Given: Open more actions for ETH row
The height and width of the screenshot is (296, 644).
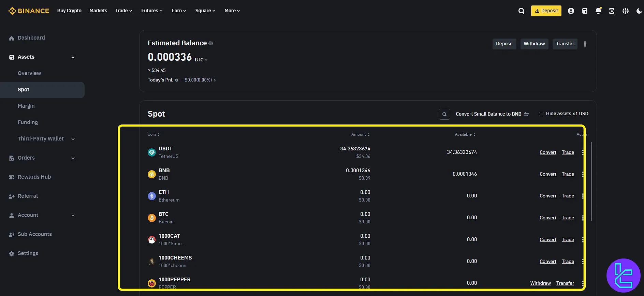Looking at the screenshot, I should (583, 196).
